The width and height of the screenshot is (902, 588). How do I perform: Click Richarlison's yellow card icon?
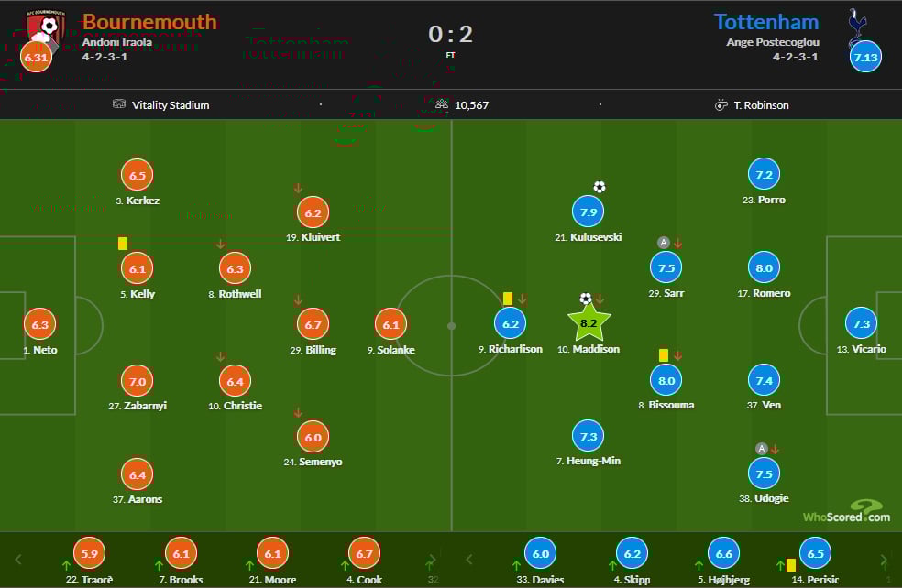pos(507,299)
